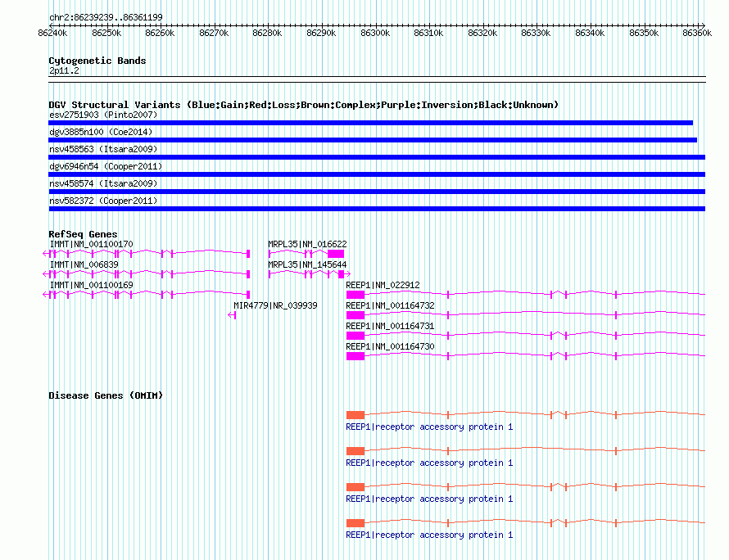The image size is (729, 560).
Task: Click the MRPL35|NM_145644 transcript label
Action: [x=307, y=264]
